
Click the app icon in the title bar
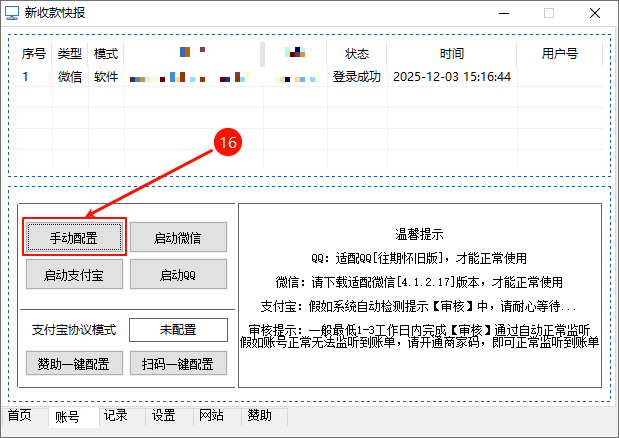coord(13,13)
